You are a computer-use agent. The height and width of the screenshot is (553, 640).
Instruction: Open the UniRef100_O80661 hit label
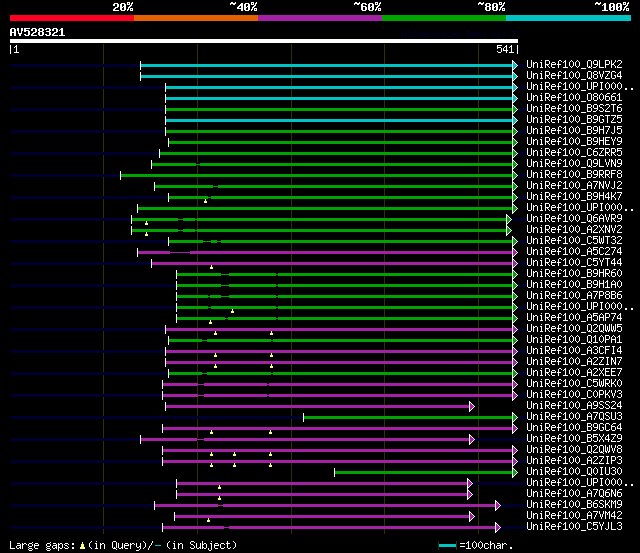[574, 98]
